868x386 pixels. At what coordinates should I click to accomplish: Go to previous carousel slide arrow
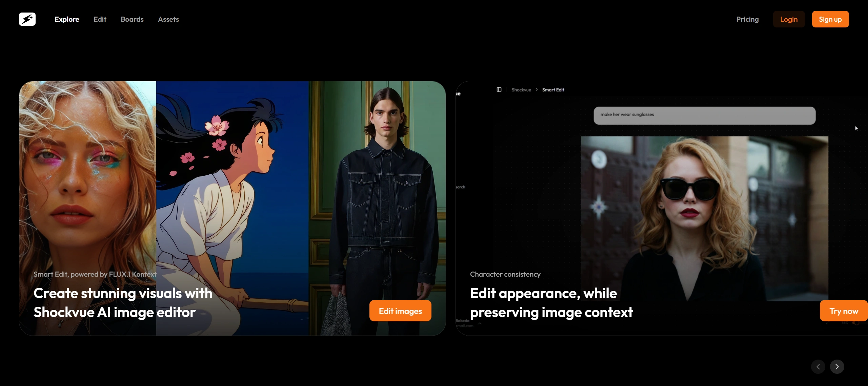[818, 367]
